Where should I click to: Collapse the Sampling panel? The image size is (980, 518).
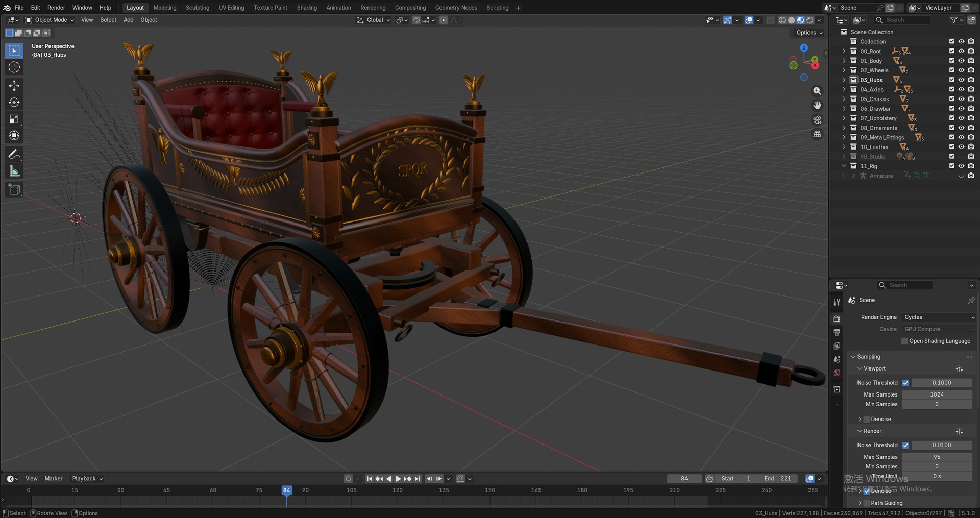[853, 357]
